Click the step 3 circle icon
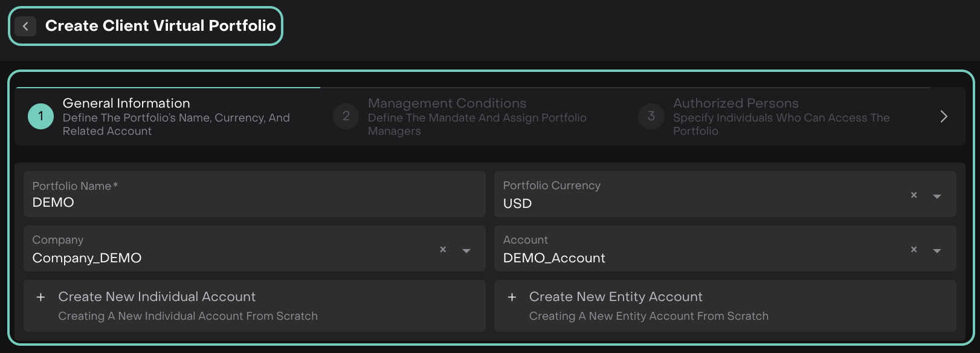 (x=651, y=116)
